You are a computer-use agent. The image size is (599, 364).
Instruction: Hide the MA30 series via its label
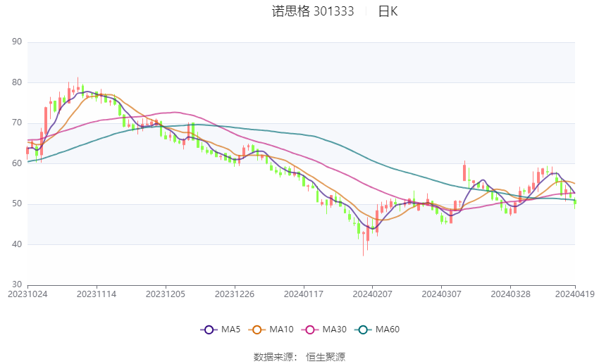coord(335,330)
